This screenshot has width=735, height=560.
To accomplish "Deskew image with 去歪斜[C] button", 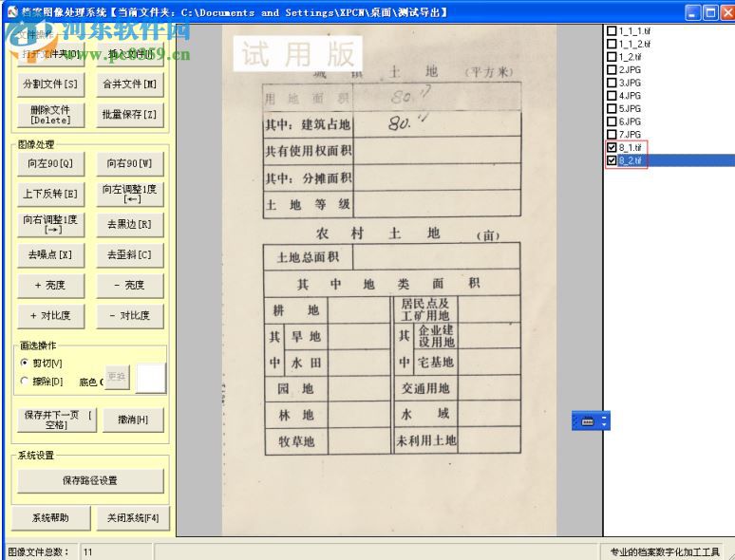I will (130, 255).
